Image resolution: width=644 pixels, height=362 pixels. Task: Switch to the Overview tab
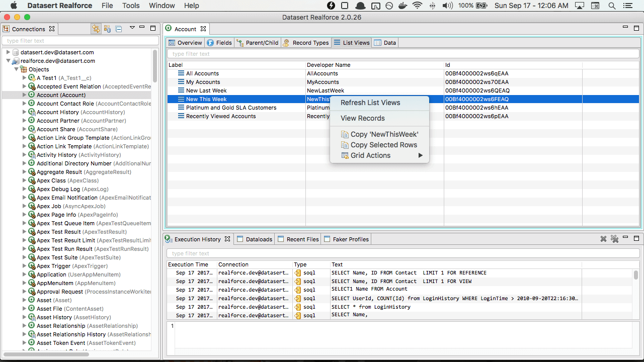tap(185, 43)
